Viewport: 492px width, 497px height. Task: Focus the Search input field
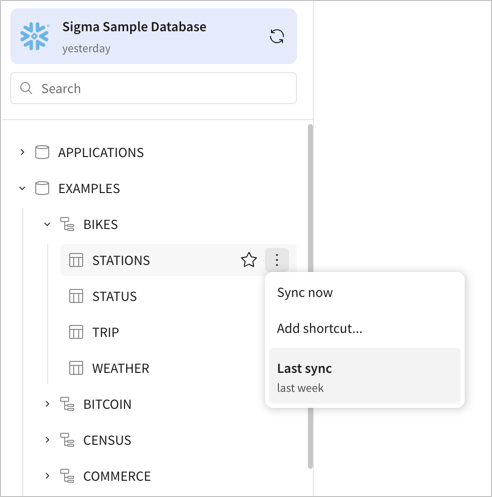pos(154,88)
